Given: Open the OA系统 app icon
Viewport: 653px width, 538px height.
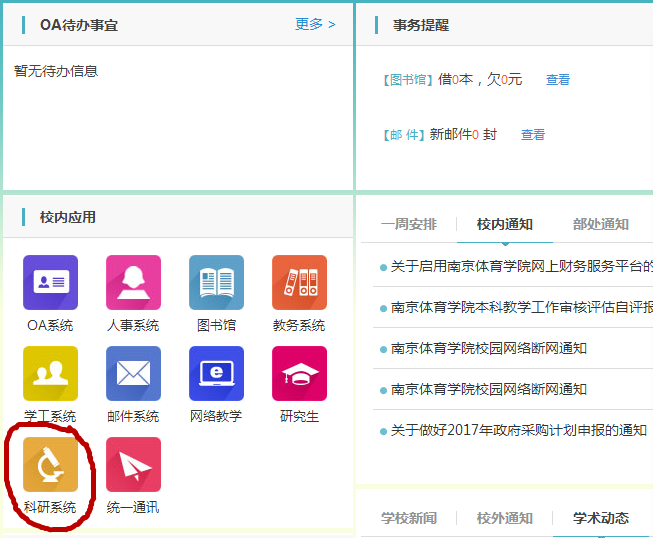Looking at the screenshot, I should pyautogui.click(x=50, y=283).
